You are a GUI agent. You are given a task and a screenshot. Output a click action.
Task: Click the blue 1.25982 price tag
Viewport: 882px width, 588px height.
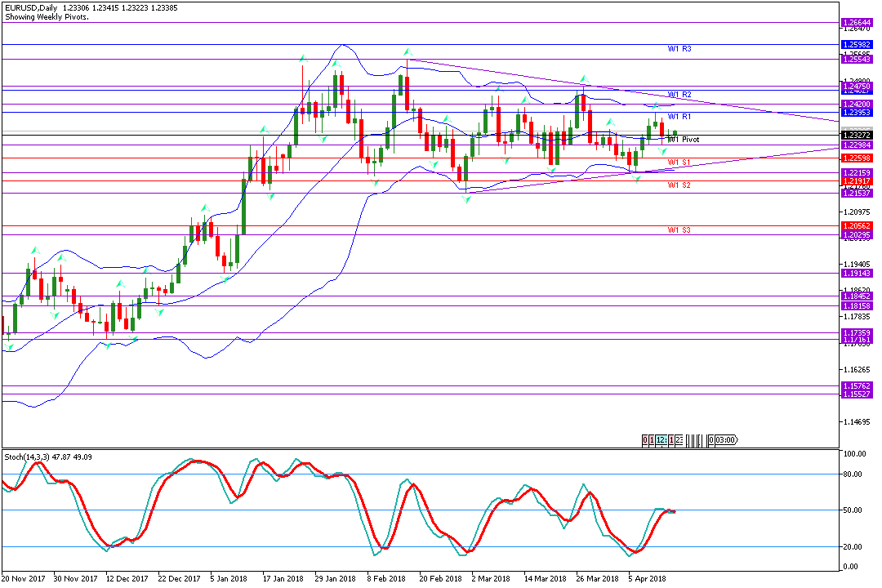click(857, 44)
